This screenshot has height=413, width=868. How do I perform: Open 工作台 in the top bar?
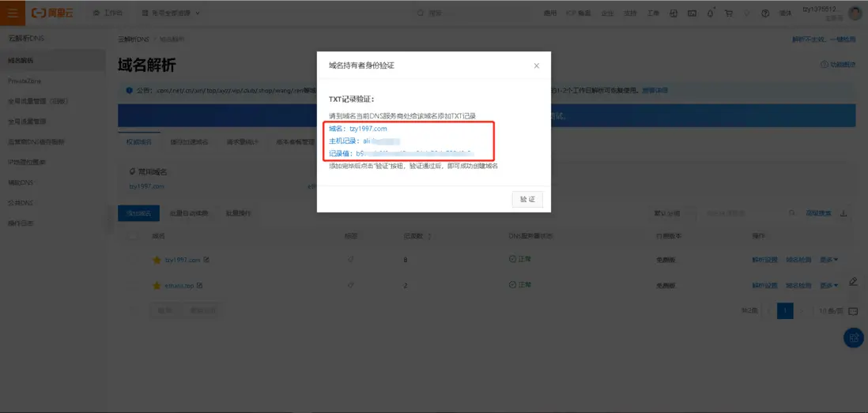pos(108,13)
